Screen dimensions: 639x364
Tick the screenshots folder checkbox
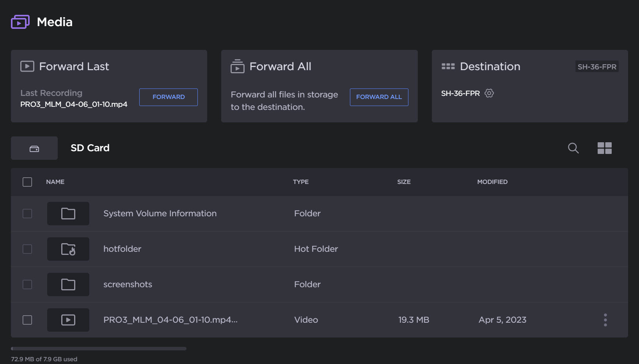pos(27,284)
